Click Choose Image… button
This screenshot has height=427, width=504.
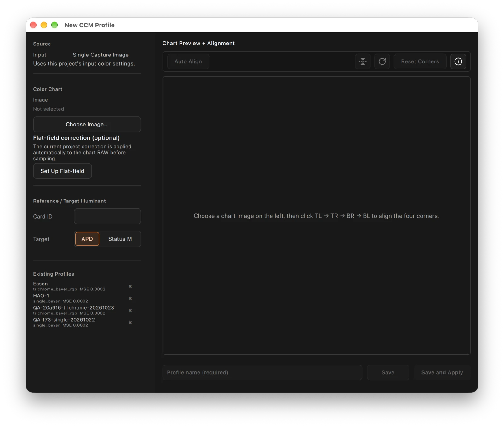[x=87, y=124]
